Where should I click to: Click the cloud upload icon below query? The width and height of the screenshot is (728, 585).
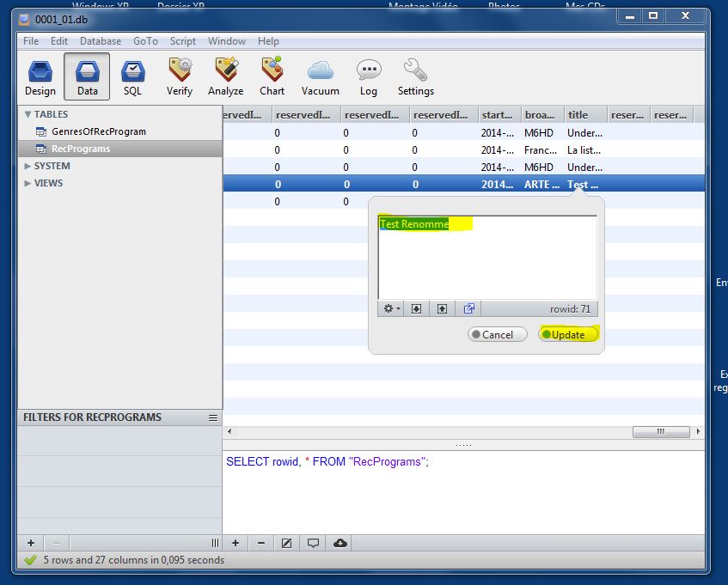click(x=340, y=543)
